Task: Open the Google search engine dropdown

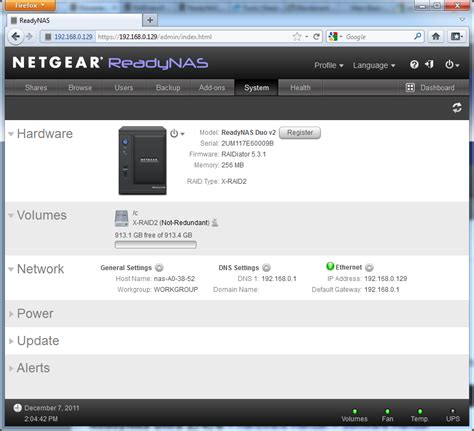Action: [335, 36]
